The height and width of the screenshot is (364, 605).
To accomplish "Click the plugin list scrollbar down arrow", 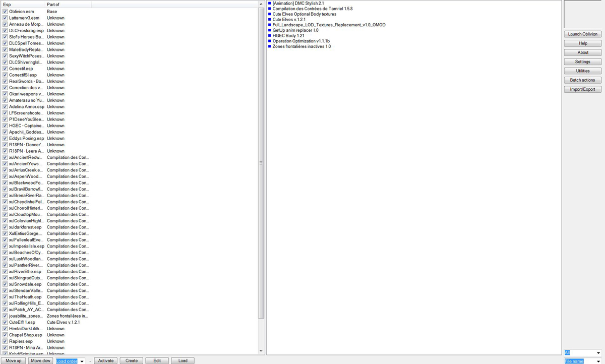I will (x=261, y=351).
